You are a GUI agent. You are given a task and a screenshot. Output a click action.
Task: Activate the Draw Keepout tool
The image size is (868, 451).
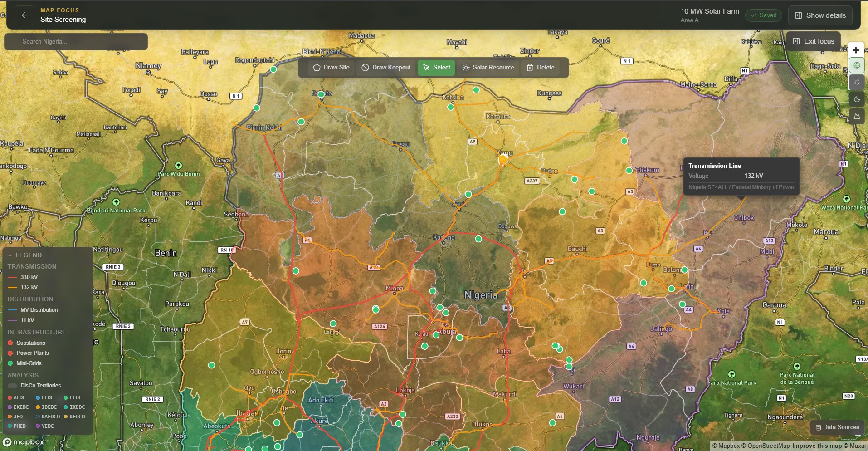(x=386, y=68)
